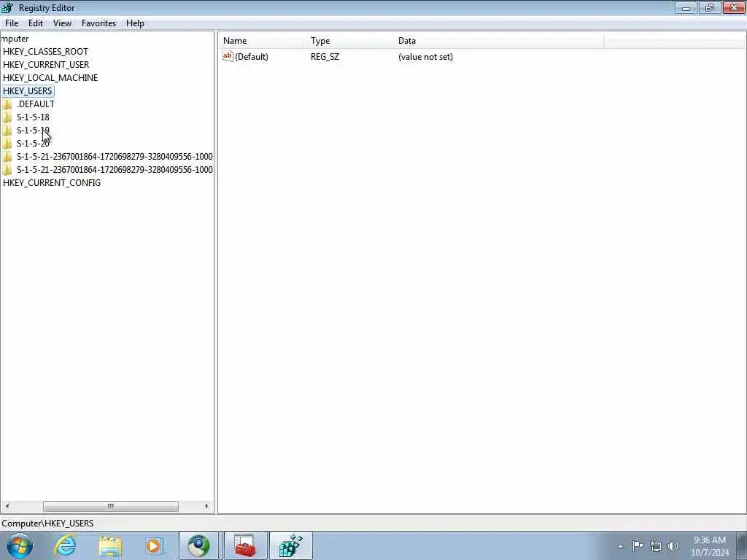Click the Registry Editor title bar icon
The width and height of the screenshot is (747, 560).
tap(7, 7)
